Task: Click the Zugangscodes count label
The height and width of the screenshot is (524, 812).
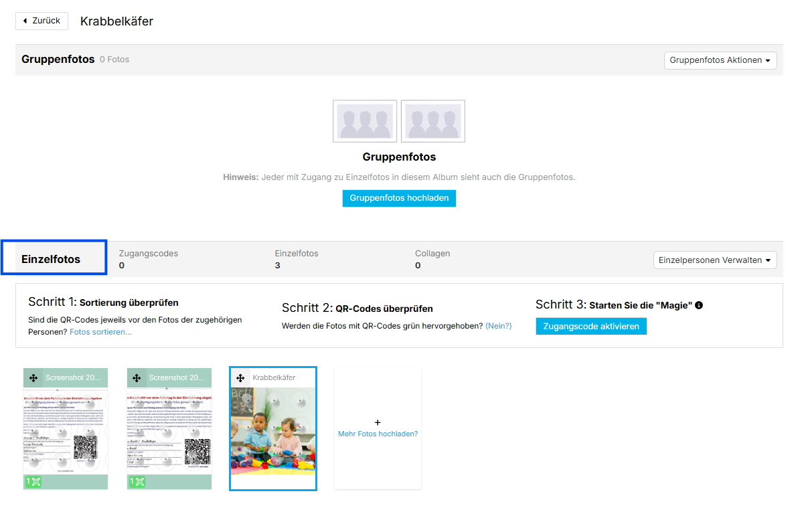Action: click(149, 254)
